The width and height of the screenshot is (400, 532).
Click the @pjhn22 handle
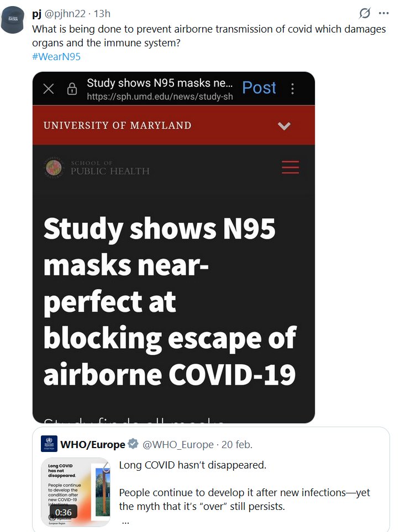click(x=65, y=13)
